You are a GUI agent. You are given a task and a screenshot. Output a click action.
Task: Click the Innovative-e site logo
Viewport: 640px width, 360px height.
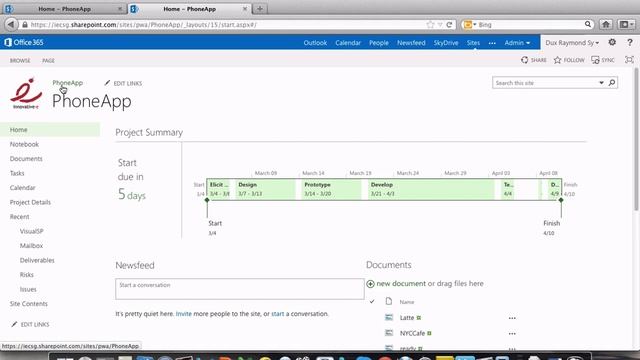[26, 94]
